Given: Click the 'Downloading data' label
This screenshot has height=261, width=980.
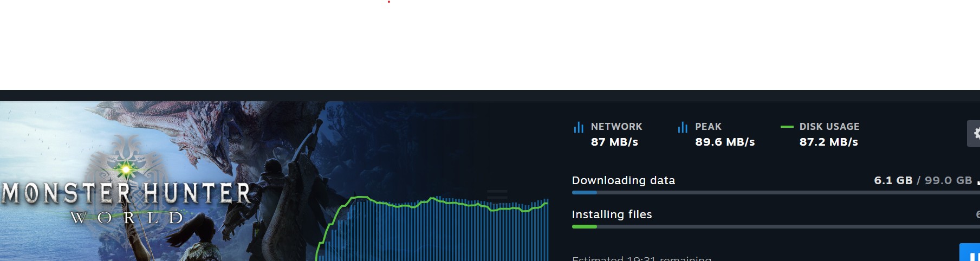Looking at the screenshot, I should pyautogui.click(x=624, y=180).
